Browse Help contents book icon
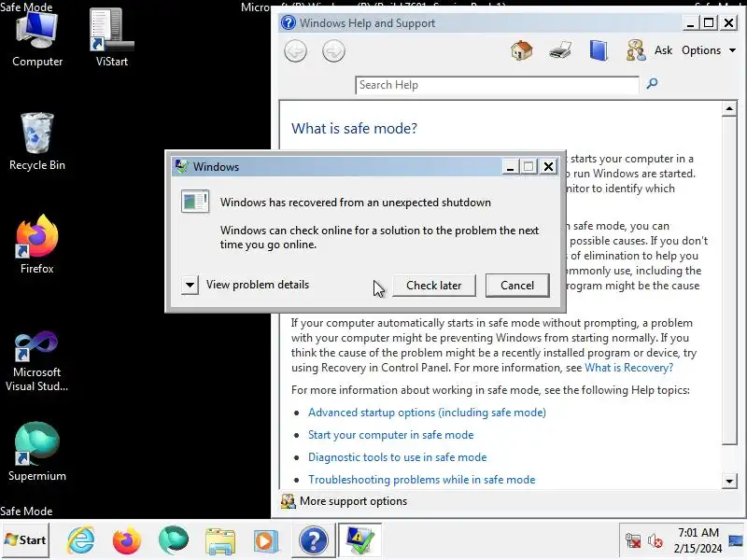747x560 pixels. point(599,50)
